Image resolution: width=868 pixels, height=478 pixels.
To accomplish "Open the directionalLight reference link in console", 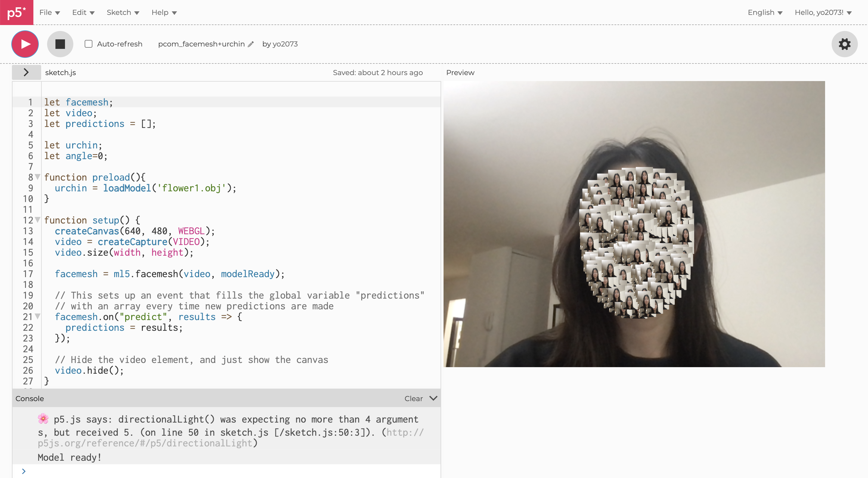I will coord(145,443).
